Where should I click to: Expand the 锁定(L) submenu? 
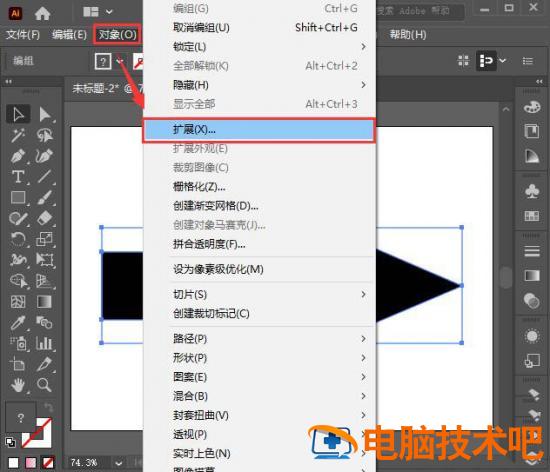tap(363, 47)
